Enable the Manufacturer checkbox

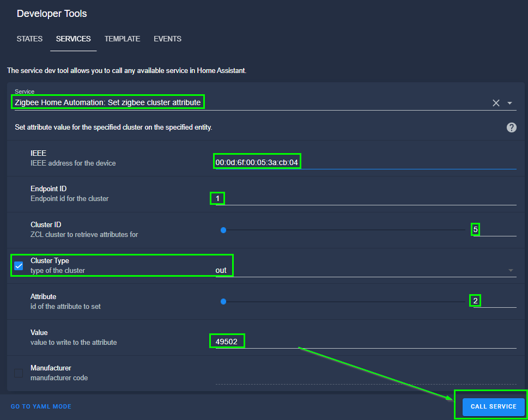pyautogui.click(x=19, y=373)
